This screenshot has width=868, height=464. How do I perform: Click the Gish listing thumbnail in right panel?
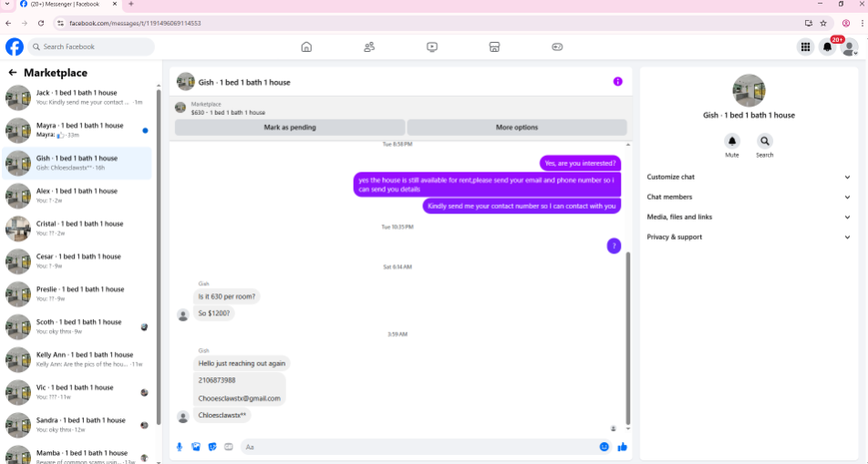pos(749,90)
